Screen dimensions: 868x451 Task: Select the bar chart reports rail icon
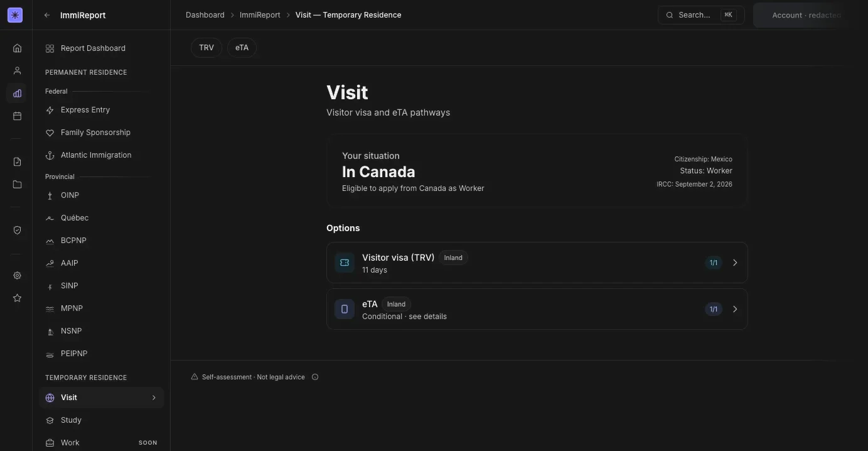click(17, 93)
